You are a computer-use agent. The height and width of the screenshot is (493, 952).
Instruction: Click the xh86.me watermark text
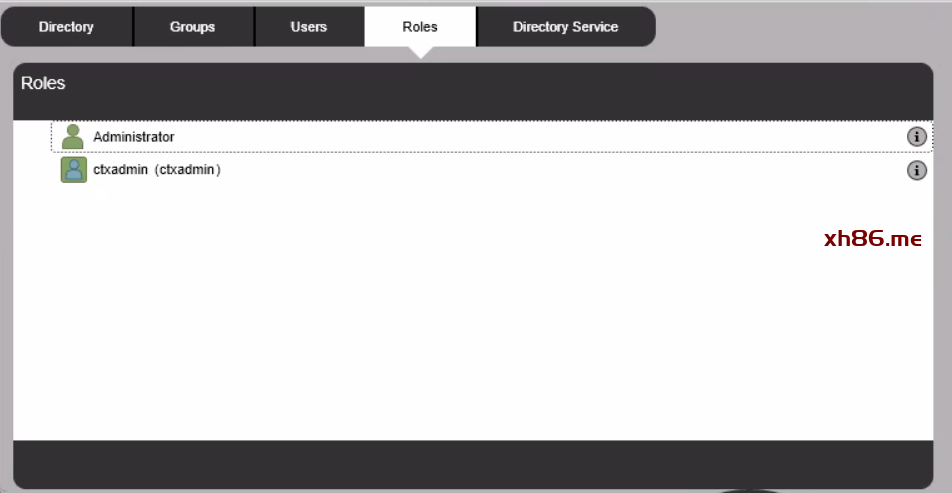click(872, 238)
